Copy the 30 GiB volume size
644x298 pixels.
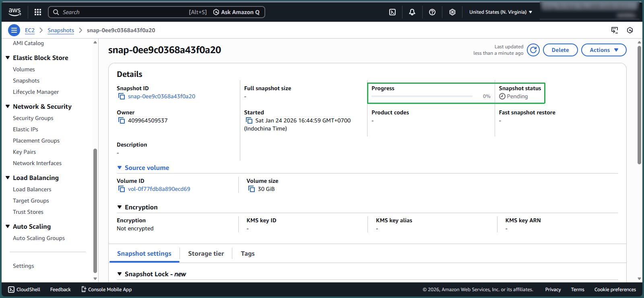coord(252,189)
